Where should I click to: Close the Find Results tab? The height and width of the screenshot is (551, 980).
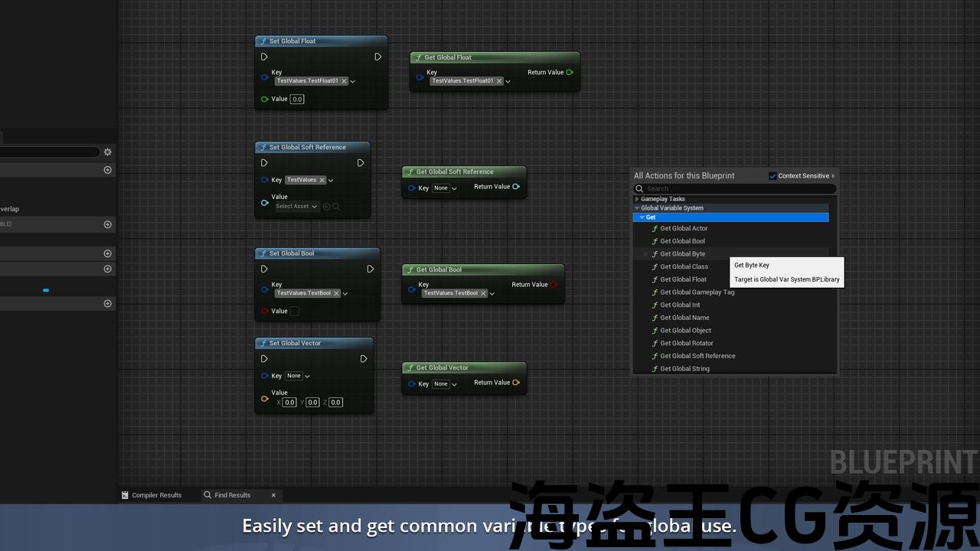click(x=273, y=495)
